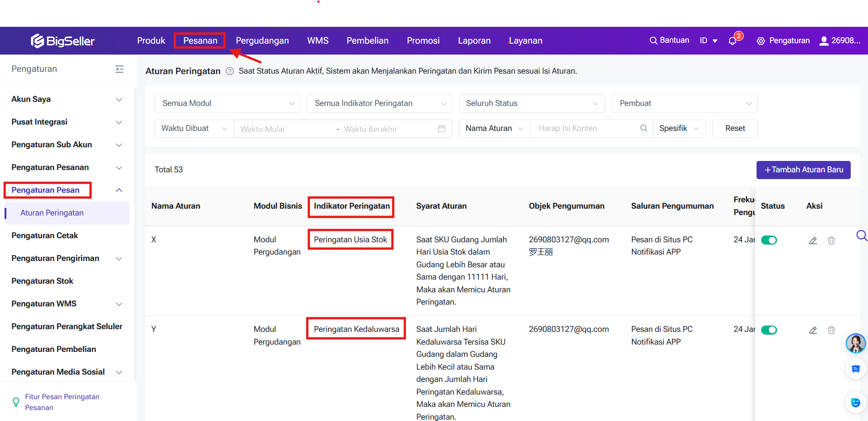Open the notification bell
This screenshot has width=868, height=421.
[x=732, y=41]
